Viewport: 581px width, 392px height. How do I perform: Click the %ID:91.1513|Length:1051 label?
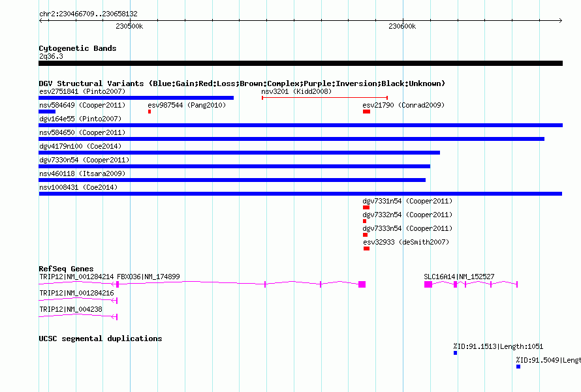point(498,346)
